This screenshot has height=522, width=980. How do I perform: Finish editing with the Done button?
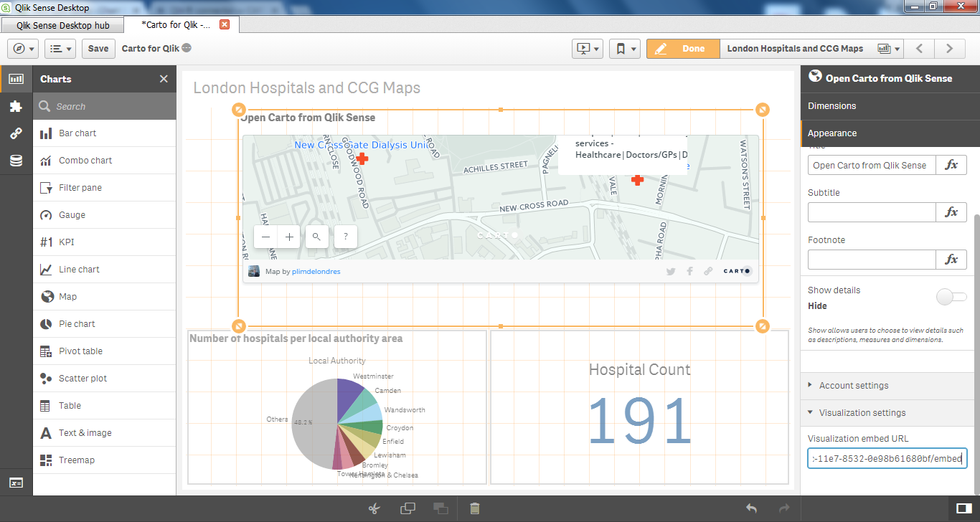click(682, 49)
